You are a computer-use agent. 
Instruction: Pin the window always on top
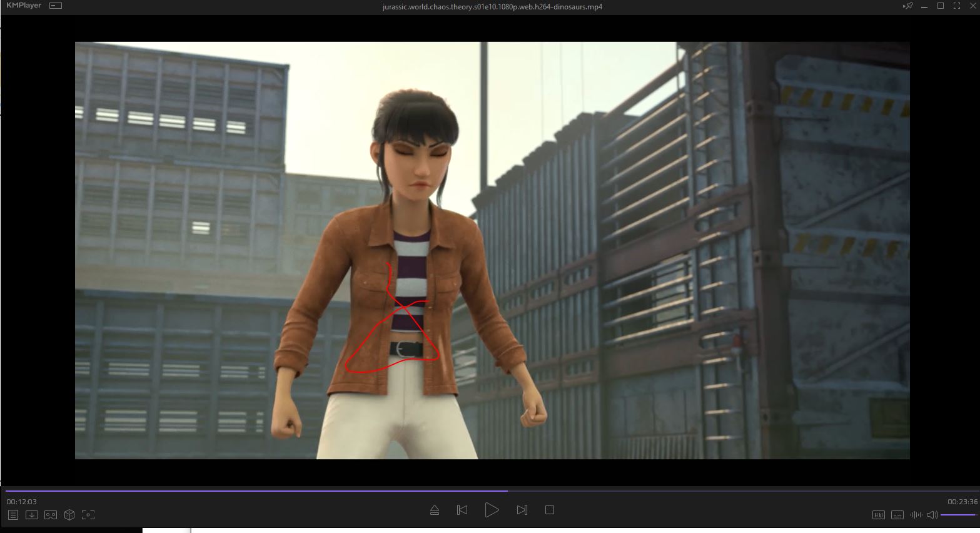[908, 6]
